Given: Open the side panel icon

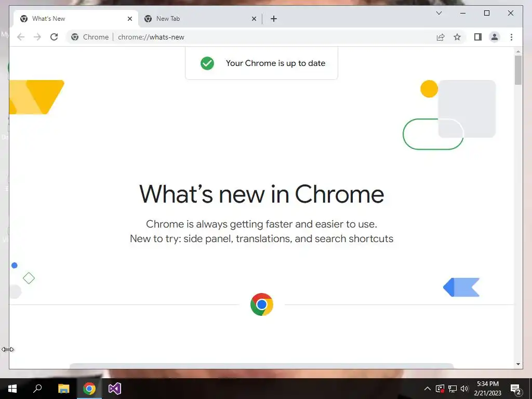Looking at the screenshot, I should point(478,37).
